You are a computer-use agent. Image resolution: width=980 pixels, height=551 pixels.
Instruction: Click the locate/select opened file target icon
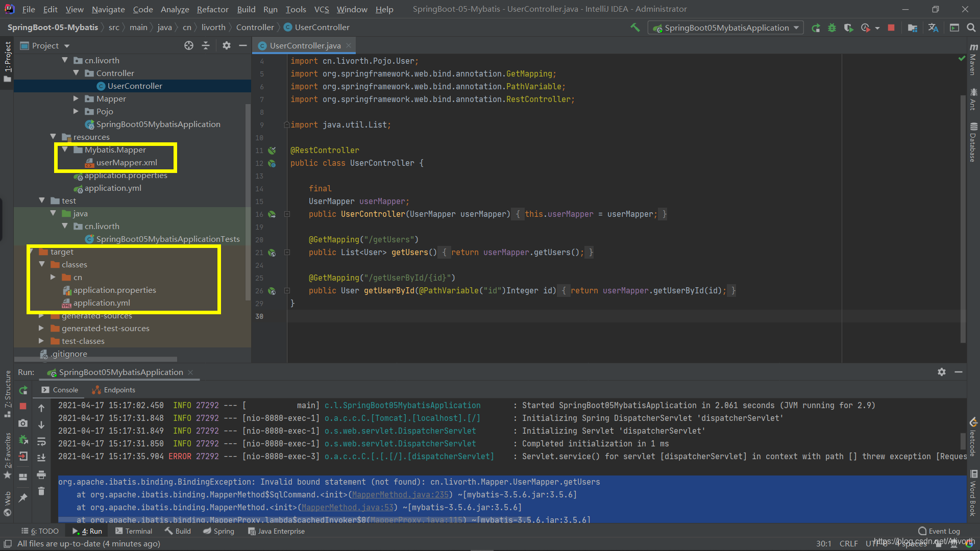pyautogui.click(x=189, y=45)
